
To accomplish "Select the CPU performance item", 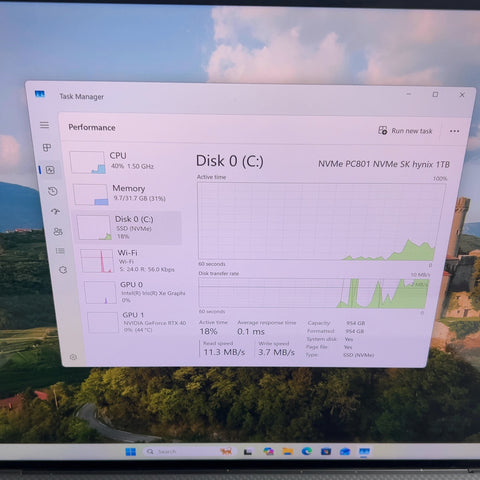I will pyautogui.click(x=113, y=162).
